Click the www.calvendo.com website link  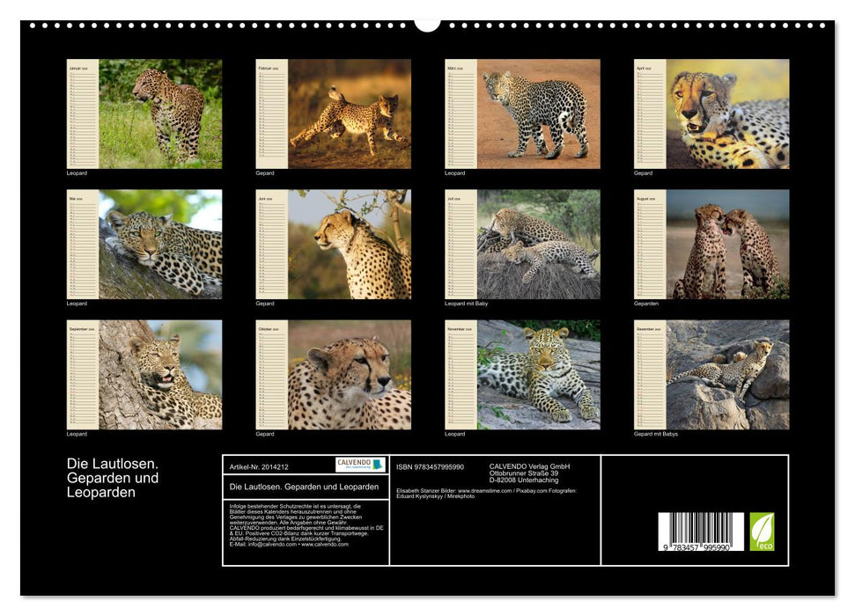pos(325,545)
